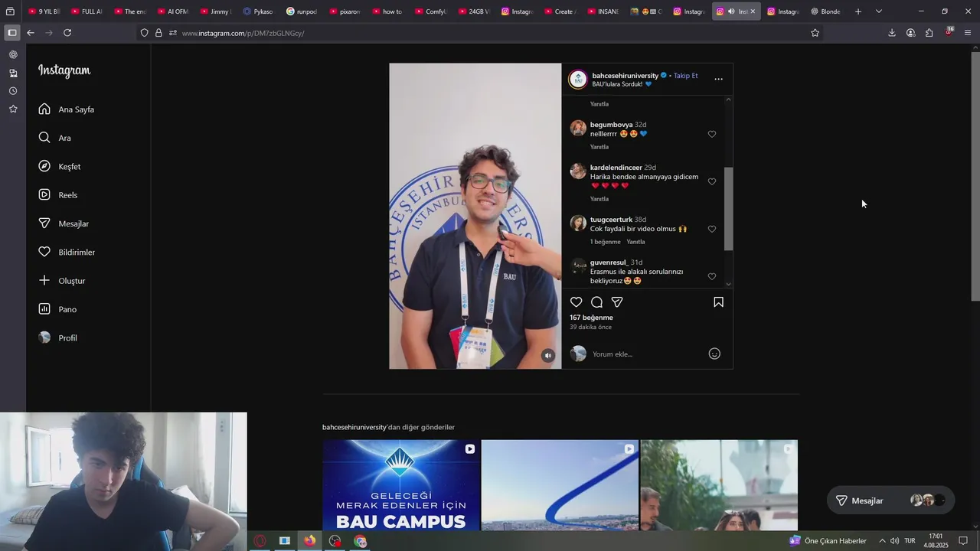The image size is (980, 551).
Task: Switch to the runpod tab
Action: click(x=302, y=11)
